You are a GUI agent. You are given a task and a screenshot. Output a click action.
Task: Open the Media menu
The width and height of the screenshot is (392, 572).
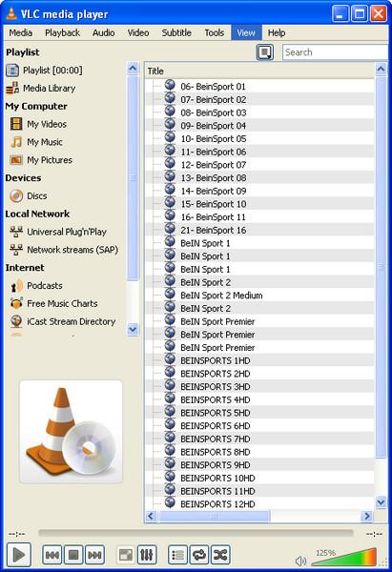pos(21,32)
